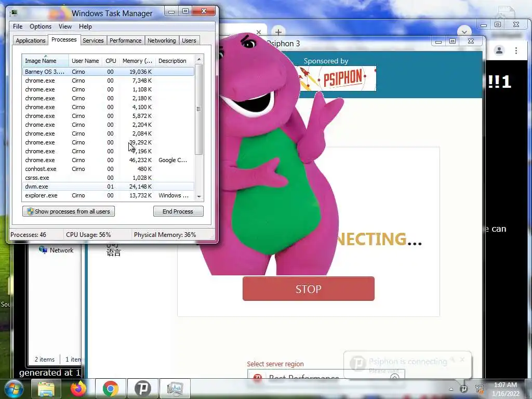Click Psiphon STOP button

point(309,289)
